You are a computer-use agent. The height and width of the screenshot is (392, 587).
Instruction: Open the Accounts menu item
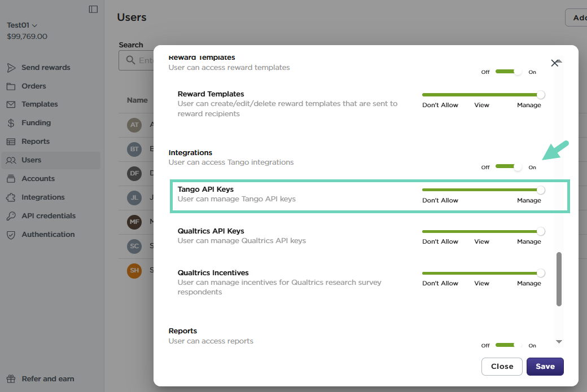pos(38,179)
